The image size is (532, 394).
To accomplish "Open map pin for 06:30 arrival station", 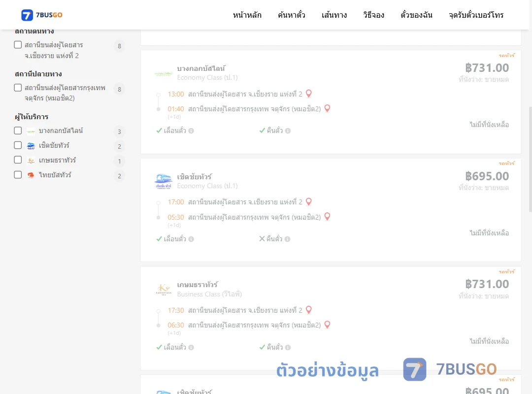I will [328, 325].
